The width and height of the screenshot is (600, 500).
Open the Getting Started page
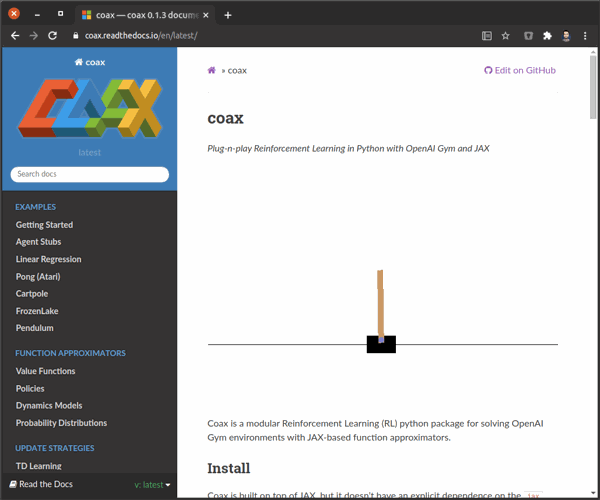pos(44,225)
